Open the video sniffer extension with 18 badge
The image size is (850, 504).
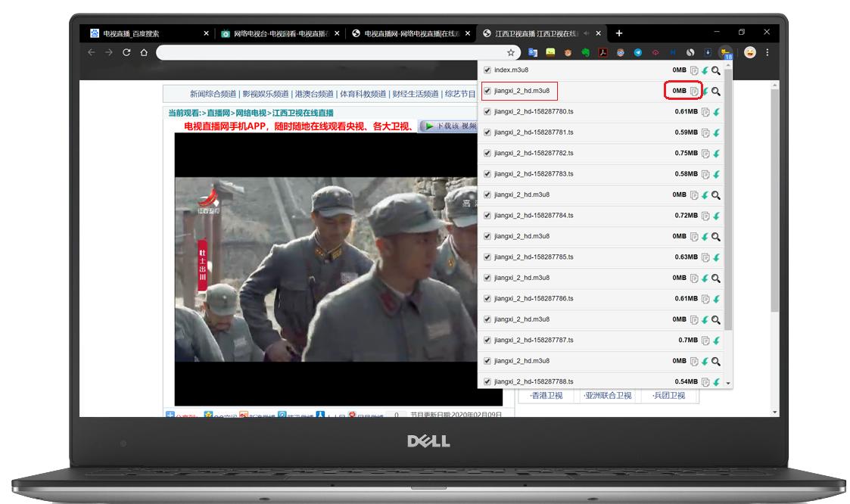click(726, 52)
